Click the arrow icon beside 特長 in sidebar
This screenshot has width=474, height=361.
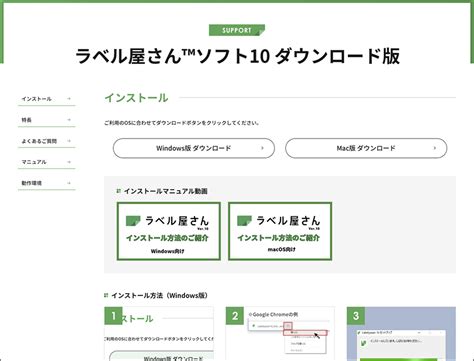[x=69, y=120]
